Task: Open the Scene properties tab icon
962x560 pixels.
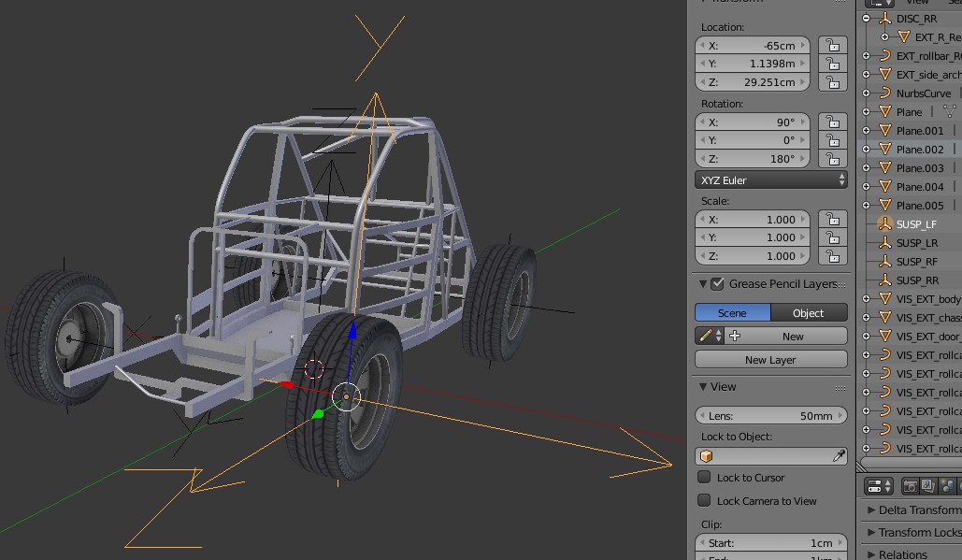Action: [x=947, y=486]
